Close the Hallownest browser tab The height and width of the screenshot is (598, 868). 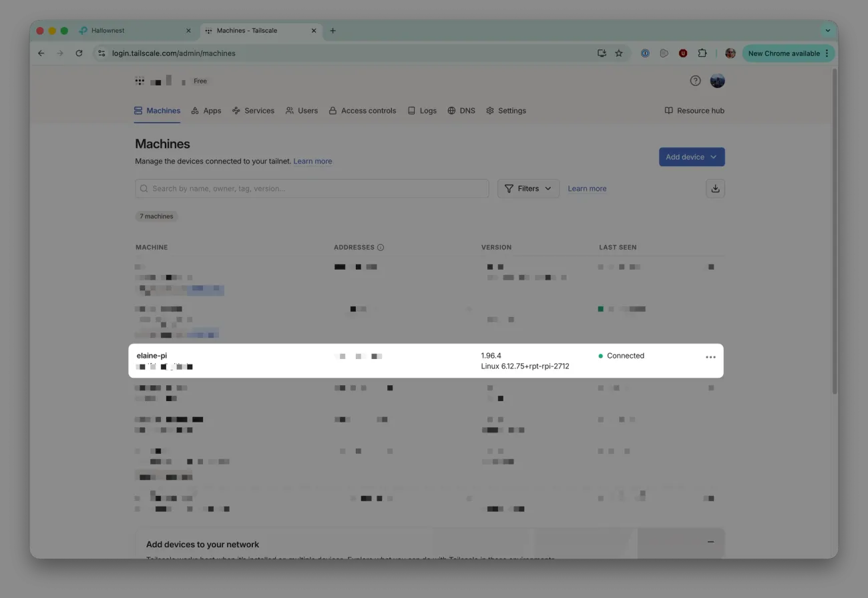188,31
